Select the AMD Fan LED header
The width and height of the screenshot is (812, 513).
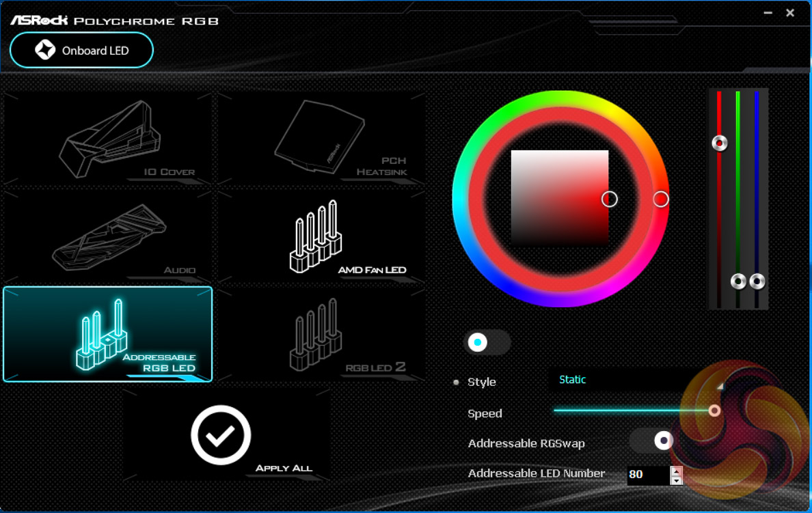coord(321,236)
